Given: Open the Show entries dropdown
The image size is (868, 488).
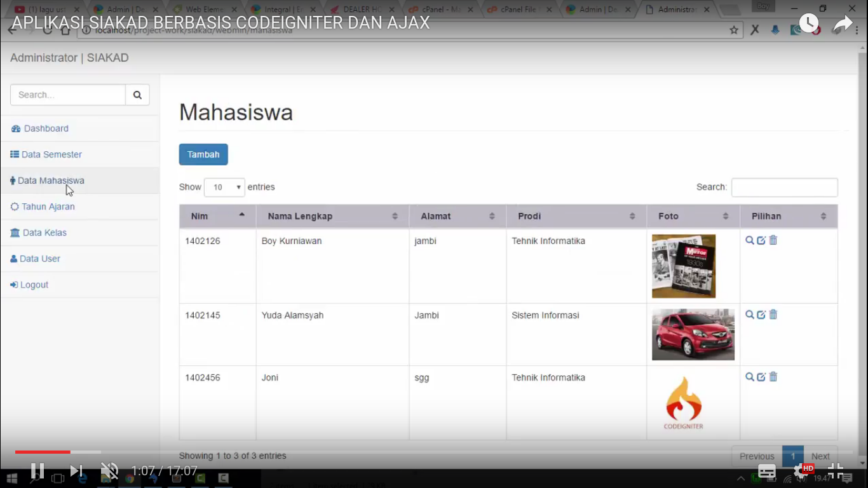Looking at the screenshot, I should [x=224, y=187].
